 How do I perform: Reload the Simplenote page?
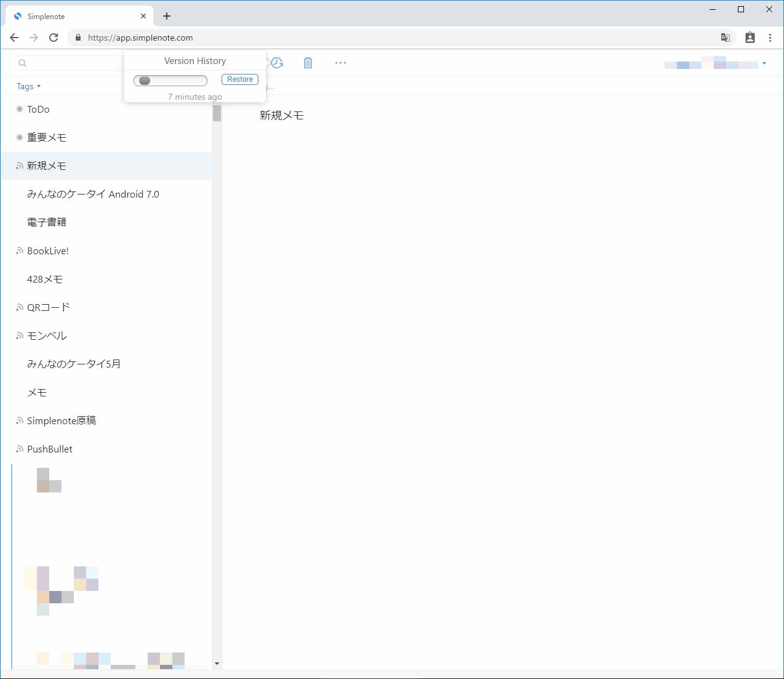click(54, 38)
